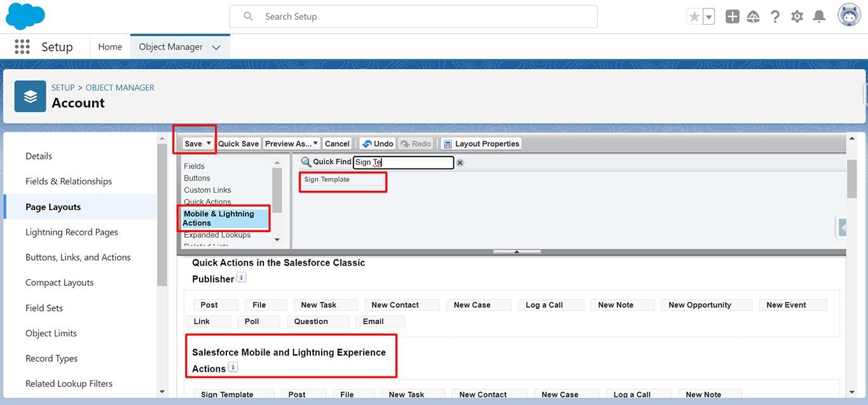
Task: Open the user profile avatar
Action: [849, 15]
